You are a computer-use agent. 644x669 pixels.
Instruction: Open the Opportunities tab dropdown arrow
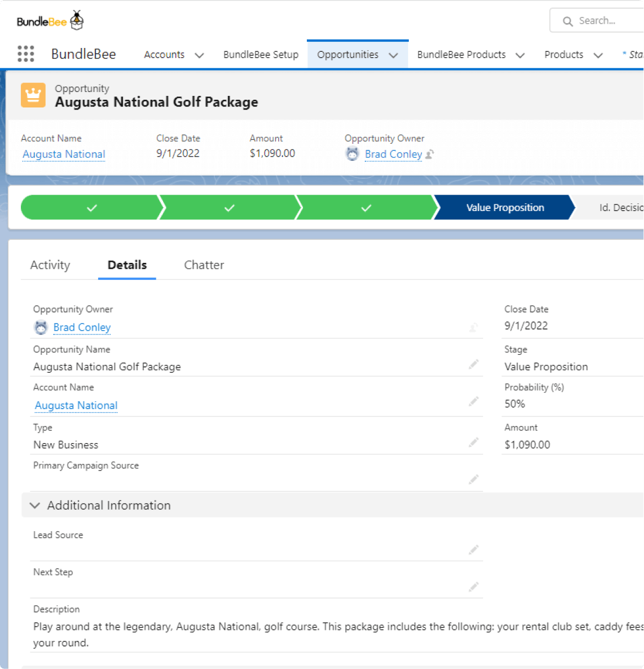point(393,55)
